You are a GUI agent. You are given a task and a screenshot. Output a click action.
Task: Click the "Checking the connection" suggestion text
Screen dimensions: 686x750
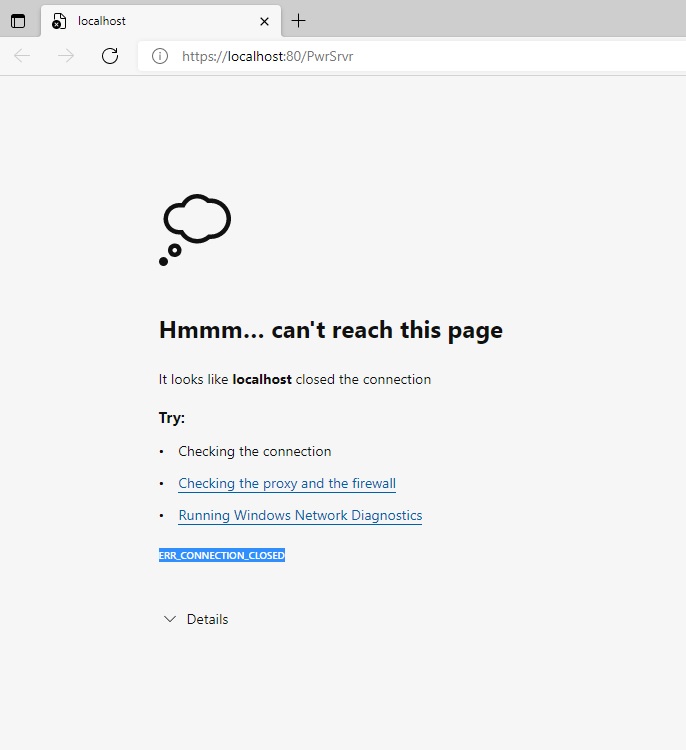coord(254,452)
